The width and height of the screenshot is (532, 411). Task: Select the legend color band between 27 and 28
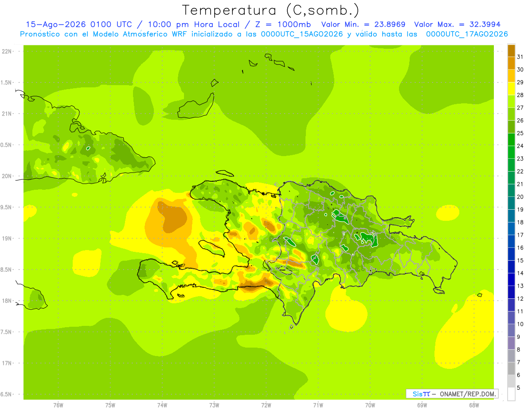tap(511, 101)
